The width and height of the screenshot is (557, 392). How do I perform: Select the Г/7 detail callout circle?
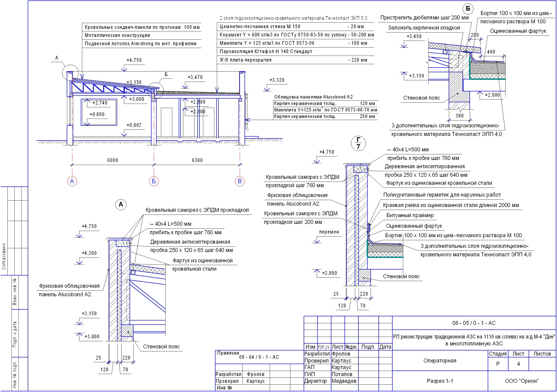tap(358, 144)
